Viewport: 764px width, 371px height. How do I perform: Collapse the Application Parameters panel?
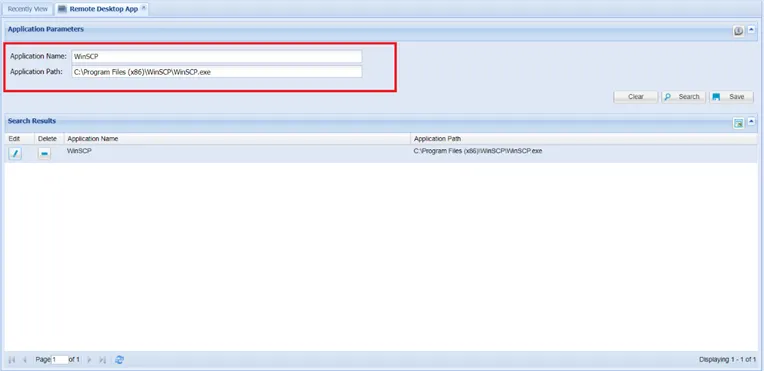751,30
